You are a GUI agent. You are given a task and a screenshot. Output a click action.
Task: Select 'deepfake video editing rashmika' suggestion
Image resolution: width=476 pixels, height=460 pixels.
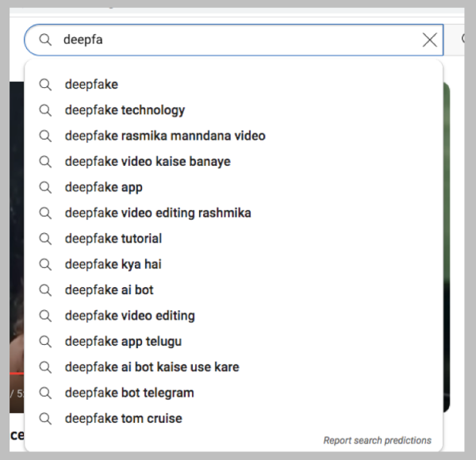158,213
